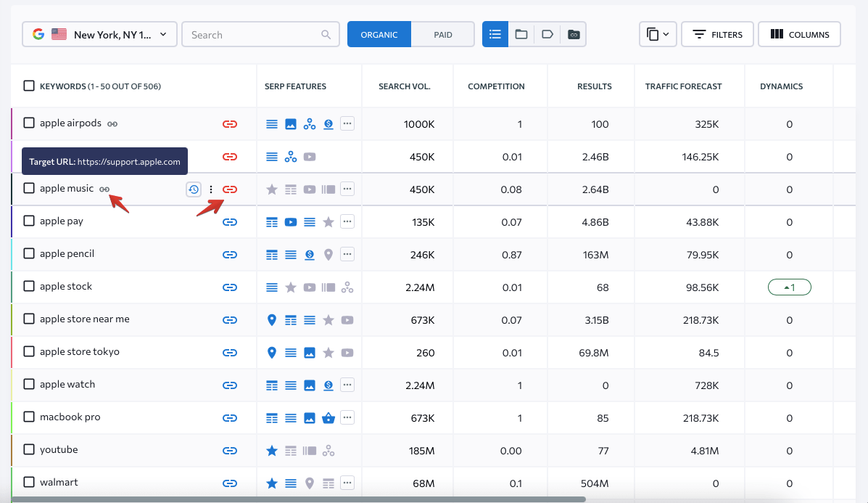Check the apple store tokyo checkbox
This screenshot has height=503, width=868.
29,352
